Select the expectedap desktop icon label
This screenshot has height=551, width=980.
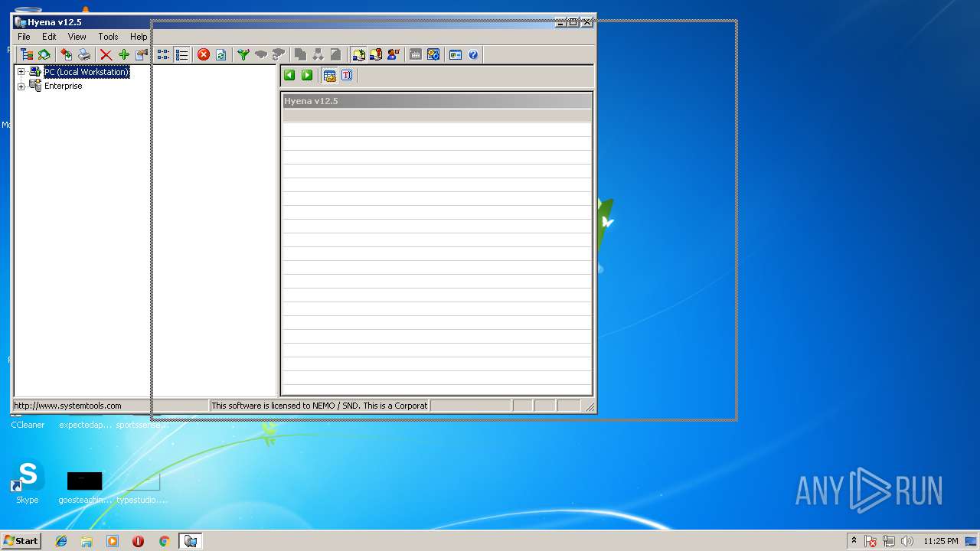click(85, 425)
